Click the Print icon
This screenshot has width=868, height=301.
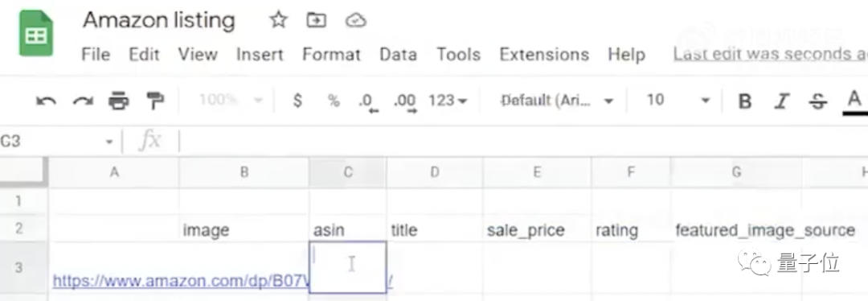pos(118,101)
